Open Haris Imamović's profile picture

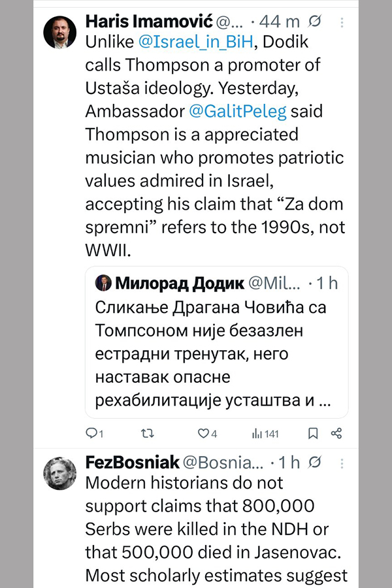60,32
